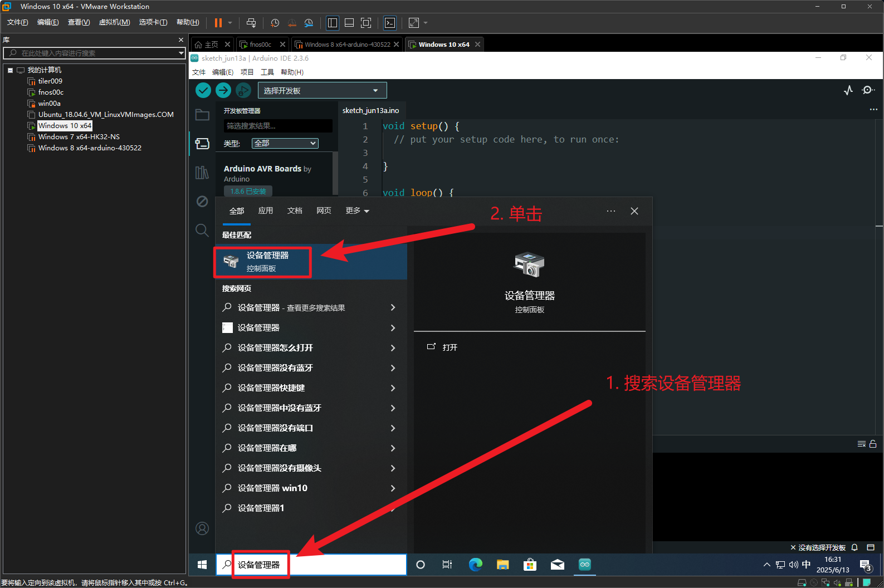This screenshot has height=588, width=884.
Task: Click the Arduino Verify checkmark button
Action: [x=203, y=90]
